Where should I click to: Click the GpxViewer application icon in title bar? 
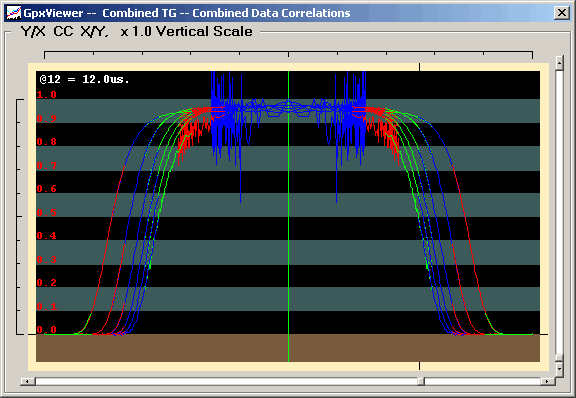pos(14,13)
